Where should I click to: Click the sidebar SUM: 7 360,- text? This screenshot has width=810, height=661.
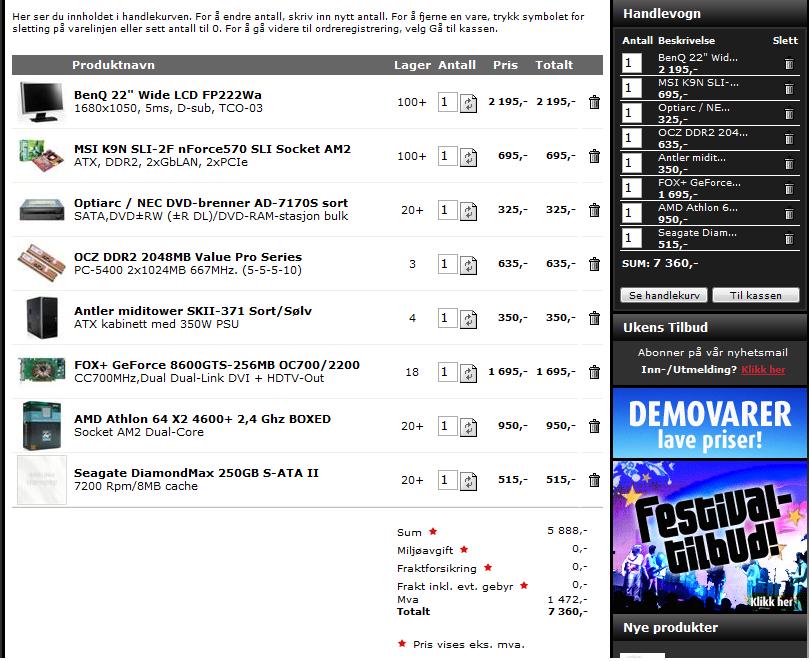(660, 263)
